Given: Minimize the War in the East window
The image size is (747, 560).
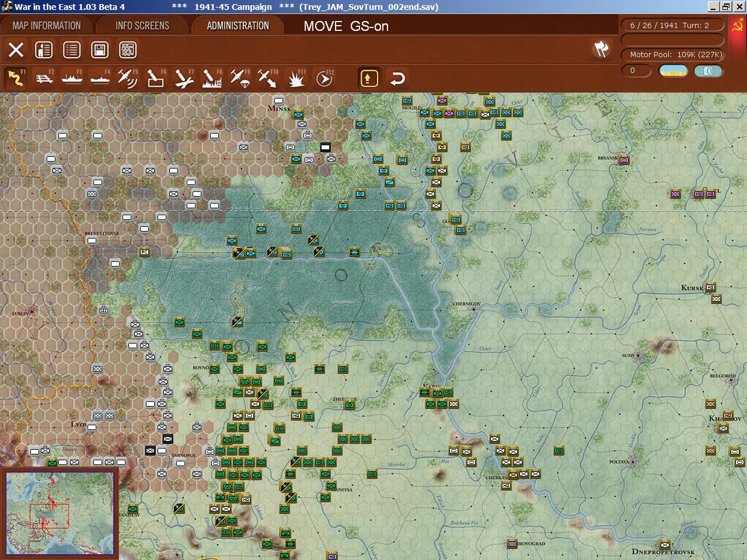Looking at the screenshot, I should (713, 6).
